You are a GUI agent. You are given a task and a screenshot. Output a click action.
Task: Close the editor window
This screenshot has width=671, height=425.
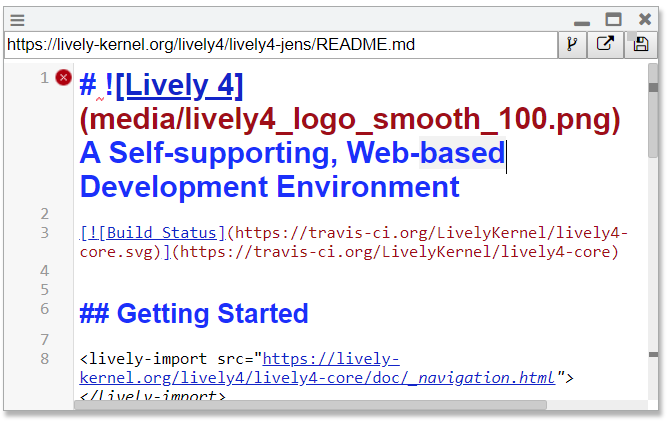tap(645, 19)
